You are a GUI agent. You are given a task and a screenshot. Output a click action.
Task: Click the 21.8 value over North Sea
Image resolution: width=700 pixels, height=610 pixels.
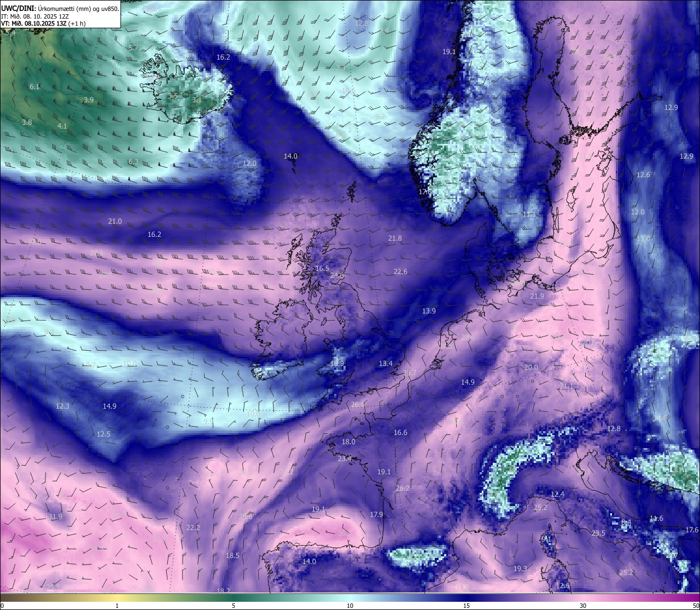pos(395,239)
